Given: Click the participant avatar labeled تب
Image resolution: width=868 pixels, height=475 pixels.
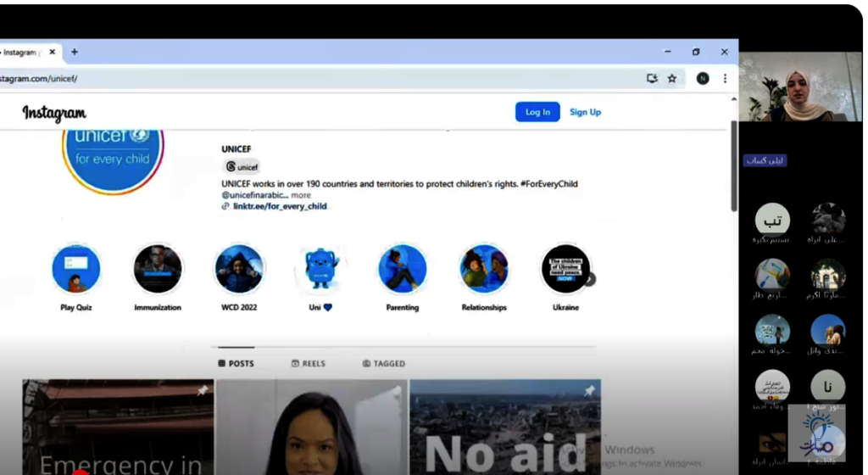Looking at the screenshot, I should click(772, 220).
